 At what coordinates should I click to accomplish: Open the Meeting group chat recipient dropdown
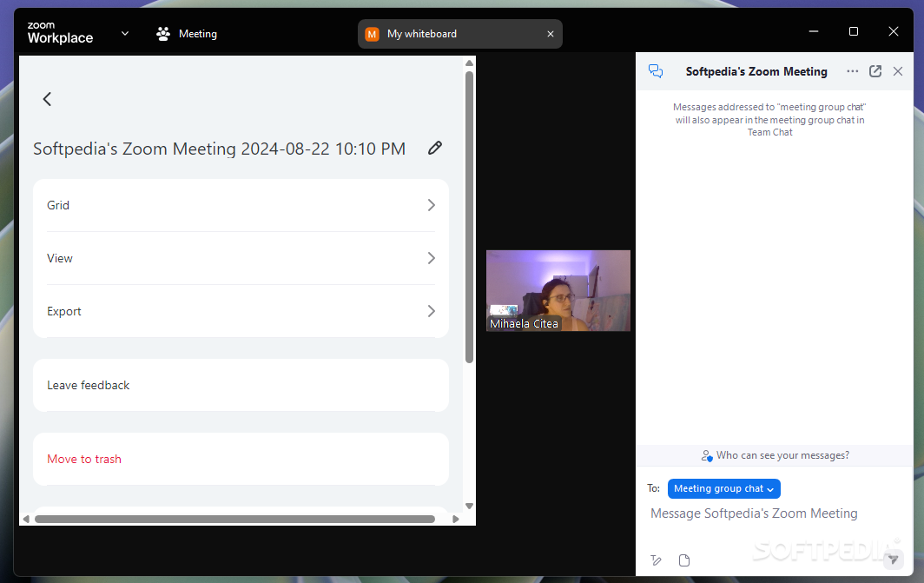tap(723, 488)
